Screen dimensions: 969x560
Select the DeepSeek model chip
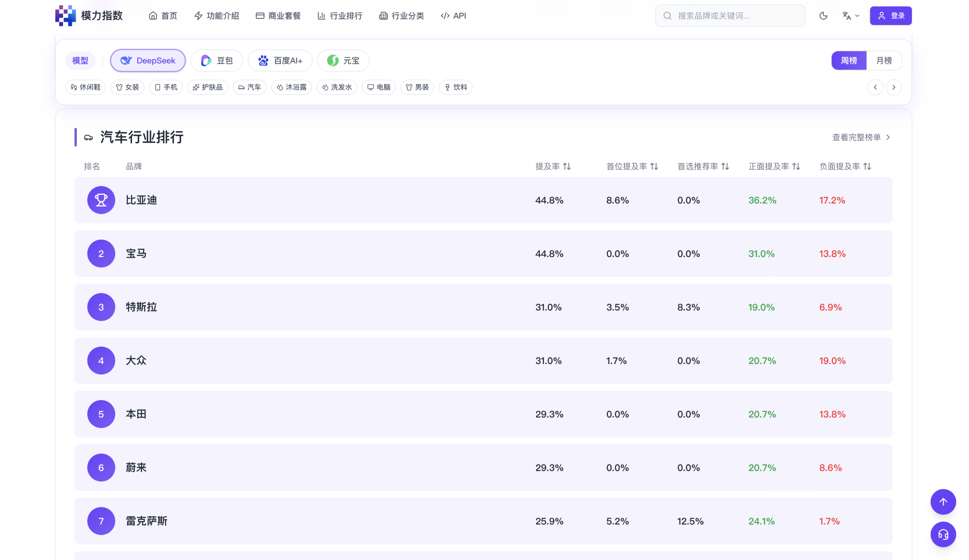[148, 60]
